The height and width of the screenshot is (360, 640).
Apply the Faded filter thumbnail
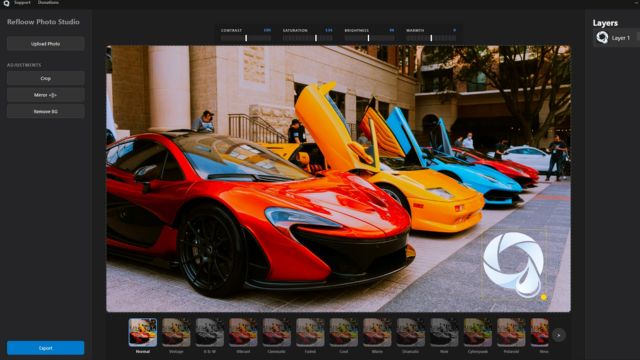coord(310,332)
